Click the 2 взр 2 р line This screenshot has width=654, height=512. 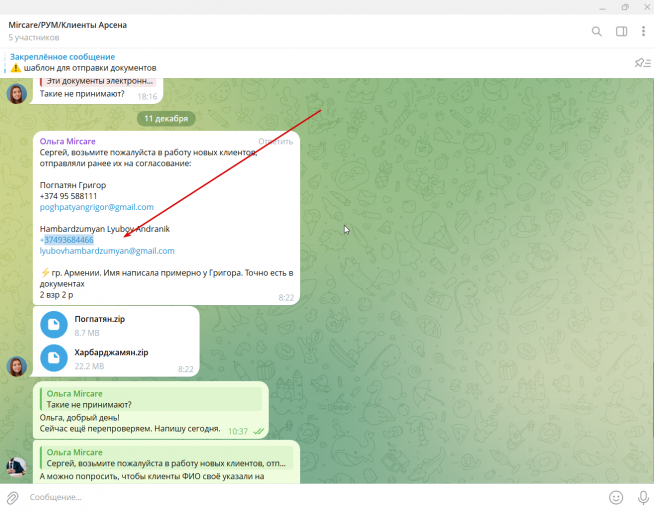point(56,295)
